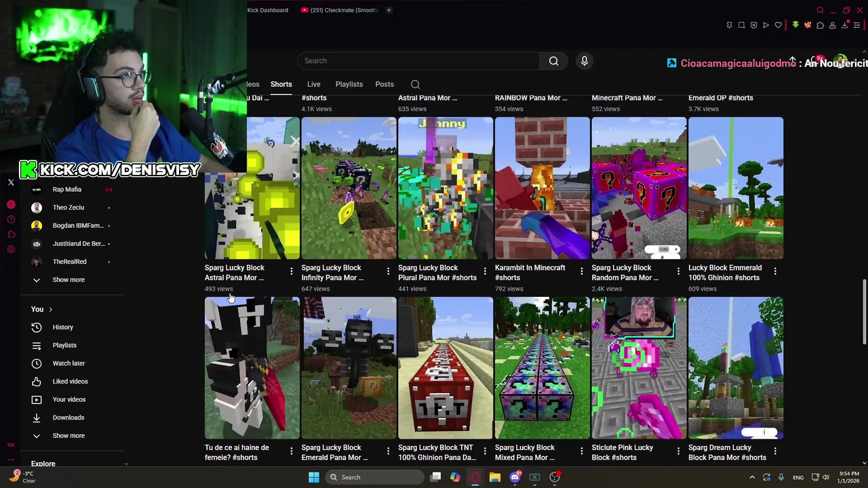Open Rap Mafia subscription channel

click(x=67, y=190)
